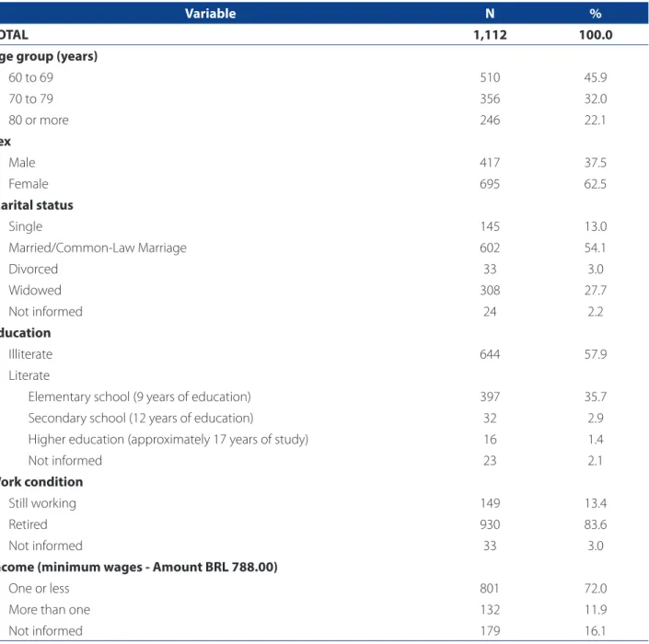The width and height of the screenshot is (649, 644).
Task: Select the percentage 22.1
Action: [596, 120]
